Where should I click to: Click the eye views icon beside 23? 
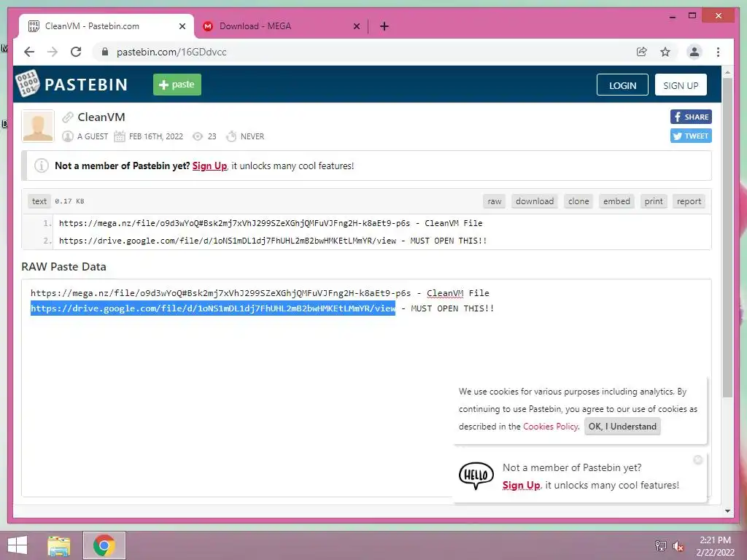click(x=198, y=136)
